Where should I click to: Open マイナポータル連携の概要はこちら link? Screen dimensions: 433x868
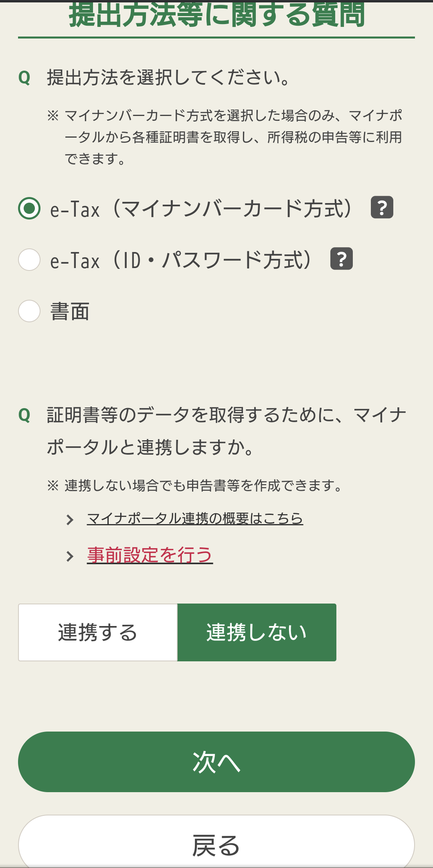[195, 518]
